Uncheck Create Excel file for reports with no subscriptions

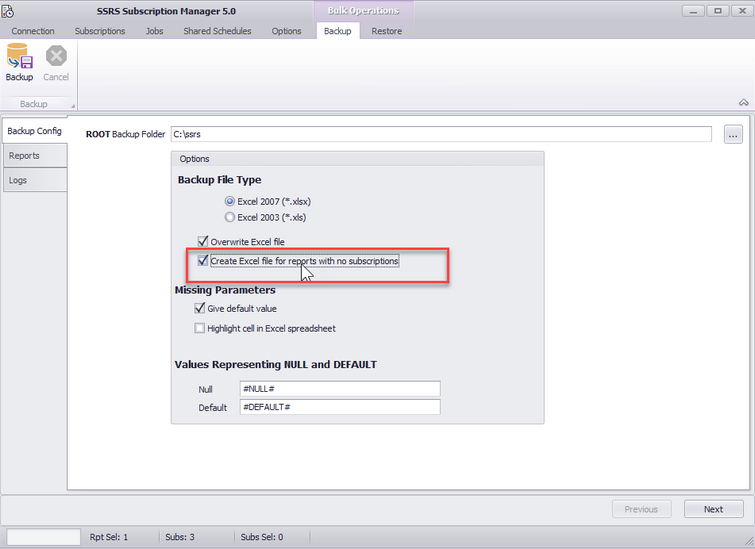(x=203, y=261)
